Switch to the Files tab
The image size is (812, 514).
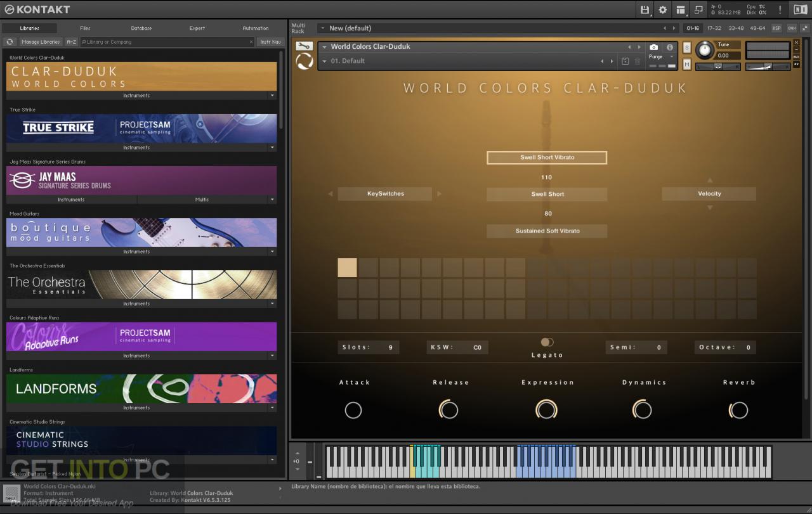point(85,28)
